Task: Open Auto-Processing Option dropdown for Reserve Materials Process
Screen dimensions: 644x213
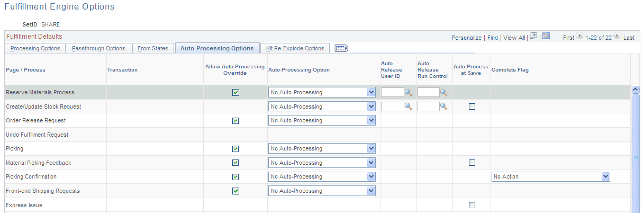Action: click(322, 92)
